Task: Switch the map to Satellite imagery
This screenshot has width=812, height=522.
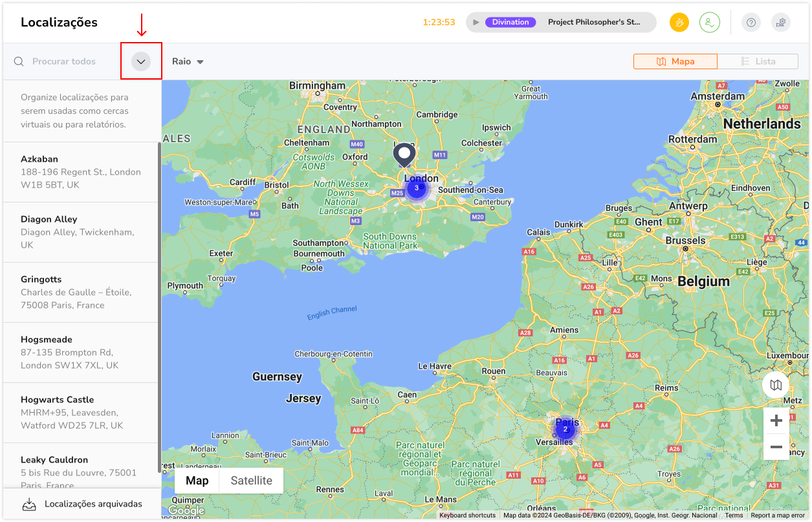Action: coord(251,481)
